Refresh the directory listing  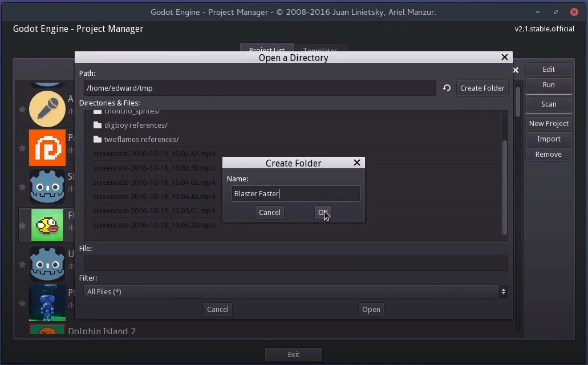tap(446, 88)
